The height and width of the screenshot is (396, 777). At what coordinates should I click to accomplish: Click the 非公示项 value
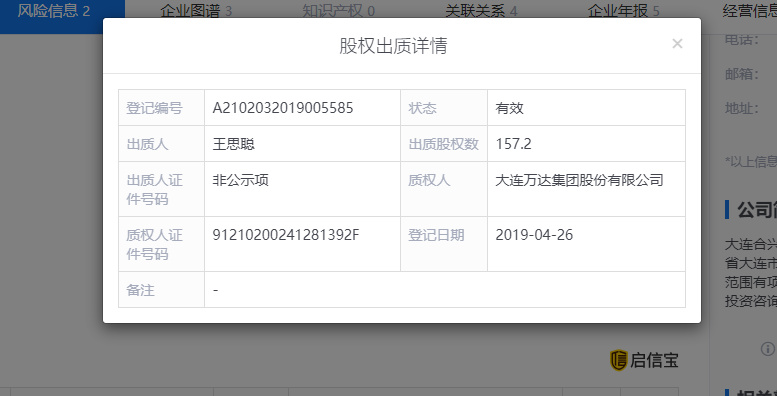240,180
